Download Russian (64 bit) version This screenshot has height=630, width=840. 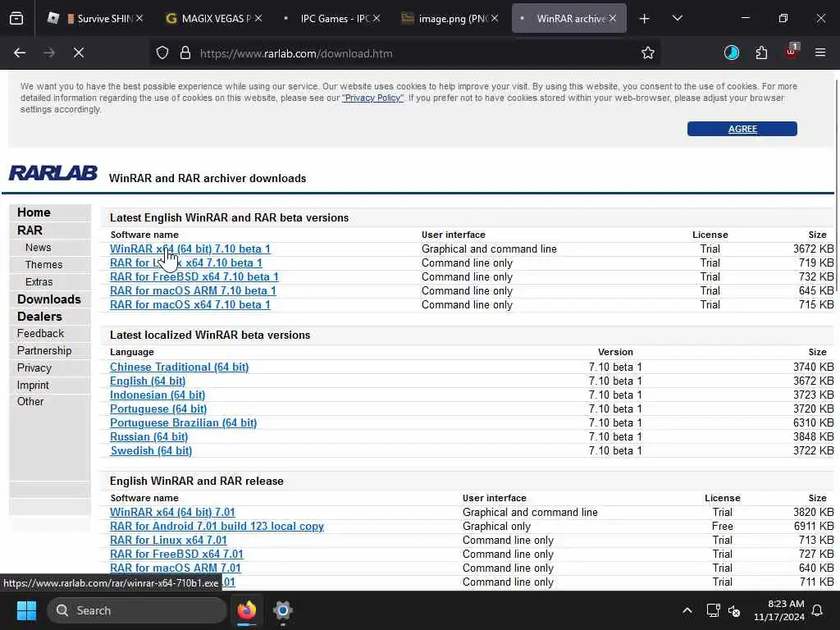(x=149, y=436)
